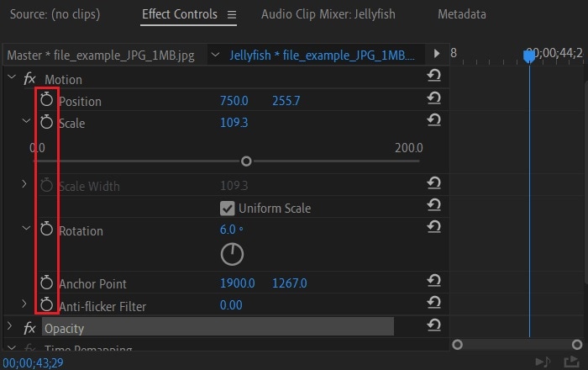Toggle the Rotation stopwatch animation icon
Screen dimensions: 588x370
47,230
